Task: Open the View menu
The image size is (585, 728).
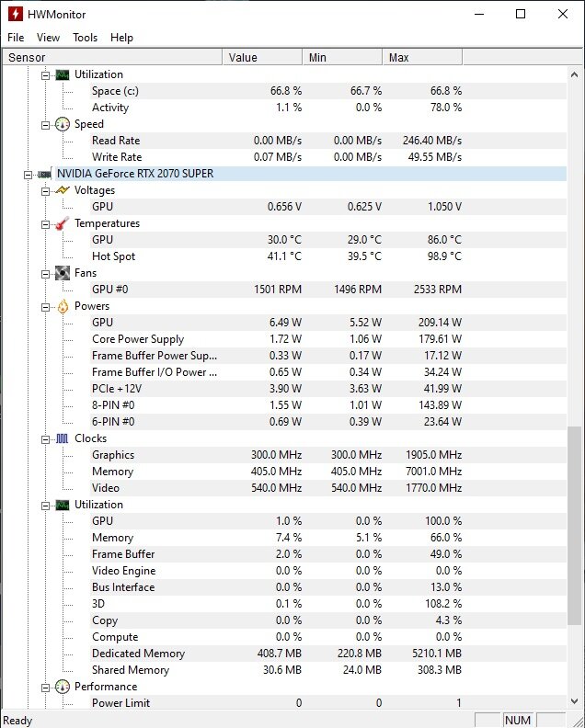Action: (48, 38)
